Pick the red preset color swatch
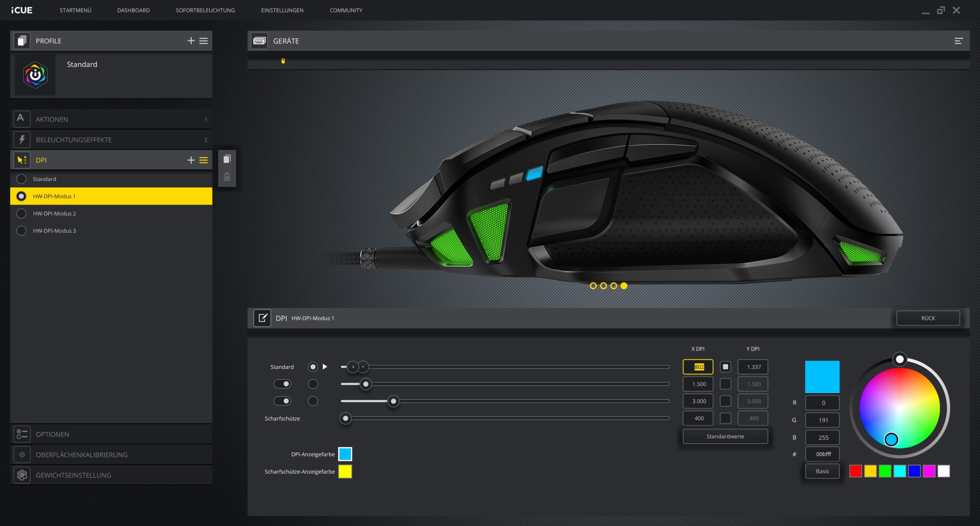980x526 pixels. click(x=855, y=471)
